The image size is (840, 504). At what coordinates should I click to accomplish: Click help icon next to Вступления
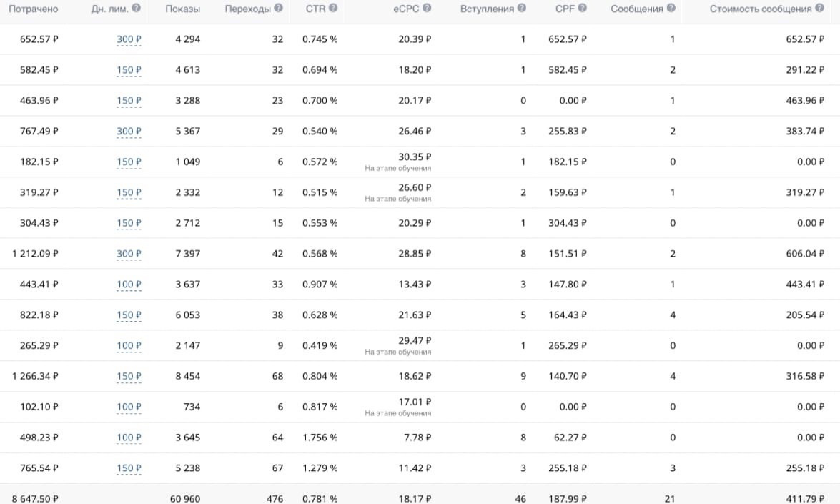coord(522,8)
